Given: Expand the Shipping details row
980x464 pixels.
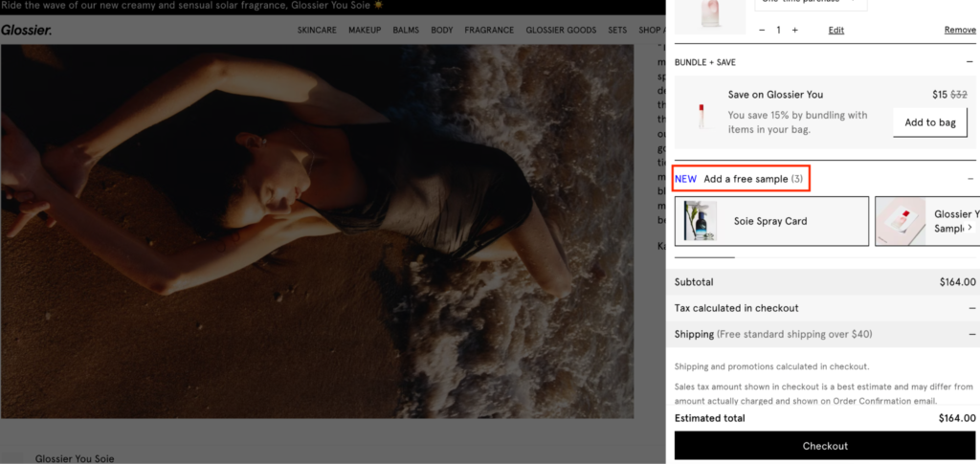Looking at the screenshot, I should click(x=971, y=334).
